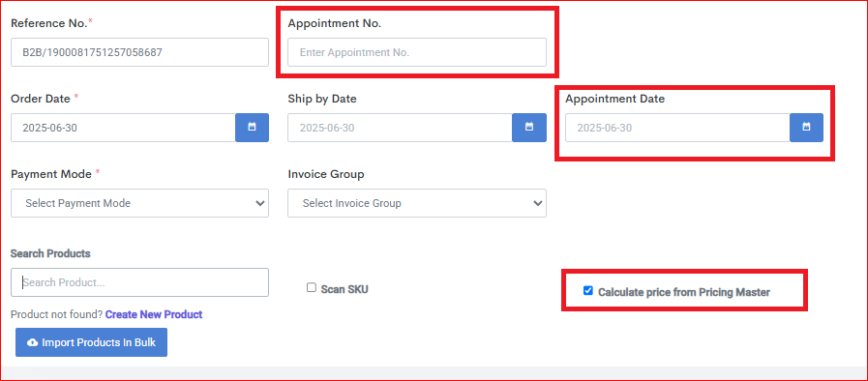Toggle the Scan SKU checkbox
868x381 pixels.
pos(312,287)
